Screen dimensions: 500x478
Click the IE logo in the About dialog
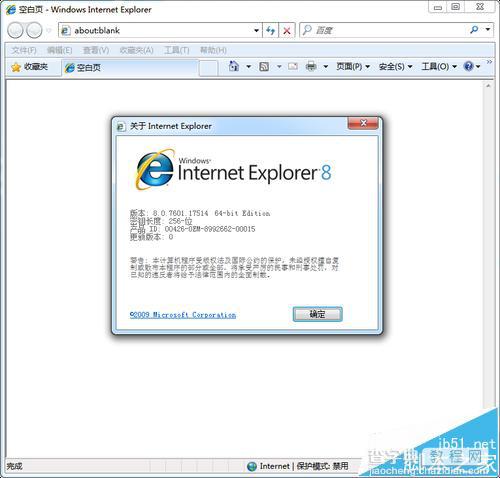pyautogui.click(x=155, y=170)
